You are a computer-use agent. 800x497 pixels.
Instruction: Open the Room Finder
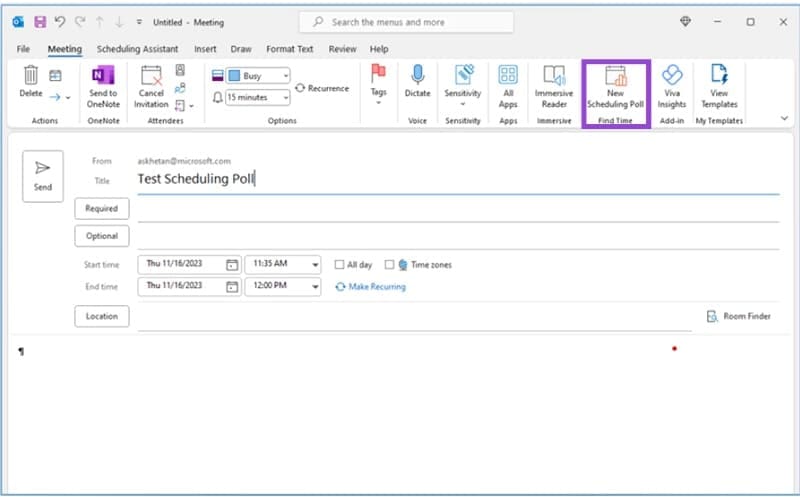(739, 316)
